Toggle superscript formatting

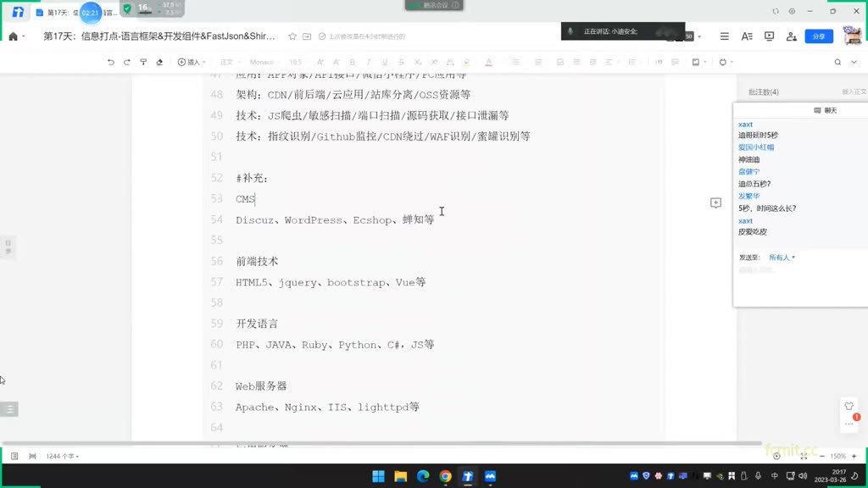pyautogui.click(x=434, y=62)
